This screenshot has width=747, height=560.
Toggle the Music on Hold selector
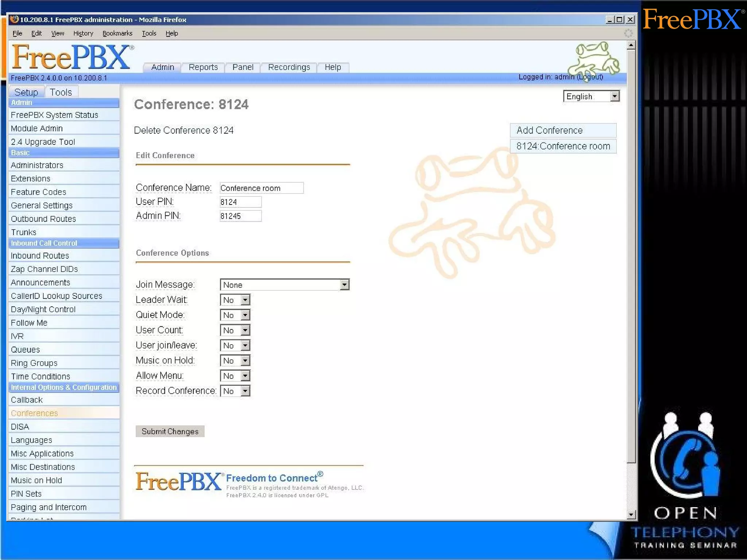[235, 361]
